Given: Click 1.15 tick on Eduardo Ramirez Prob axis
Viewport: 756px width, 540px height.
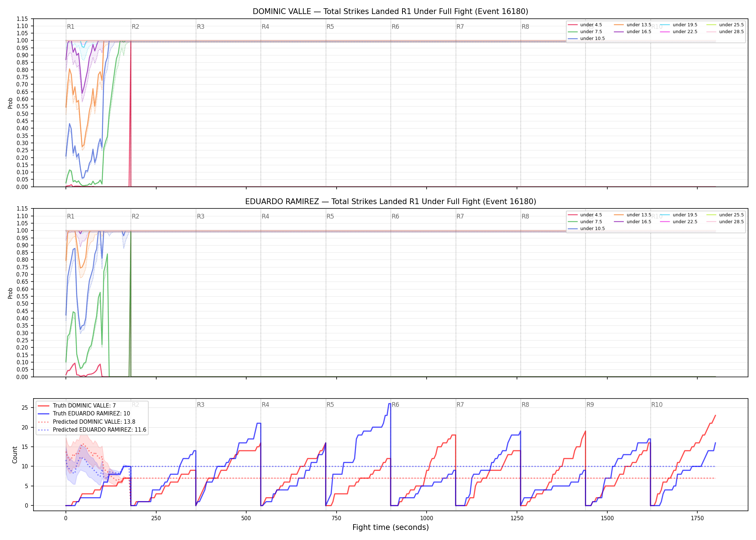Looking at the screenshot, I should (x=22, y=209).
